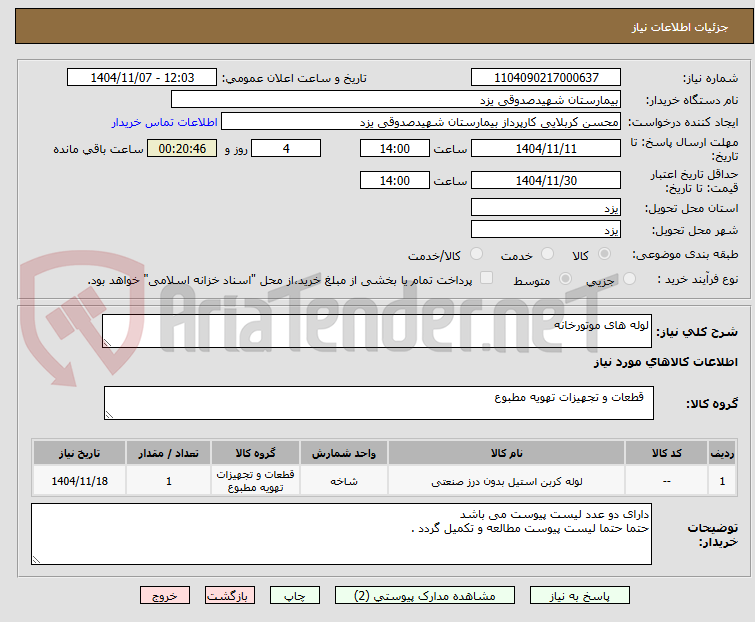Select the خدمت radio button
The image size is (755, 622).
tap(547, 254)
